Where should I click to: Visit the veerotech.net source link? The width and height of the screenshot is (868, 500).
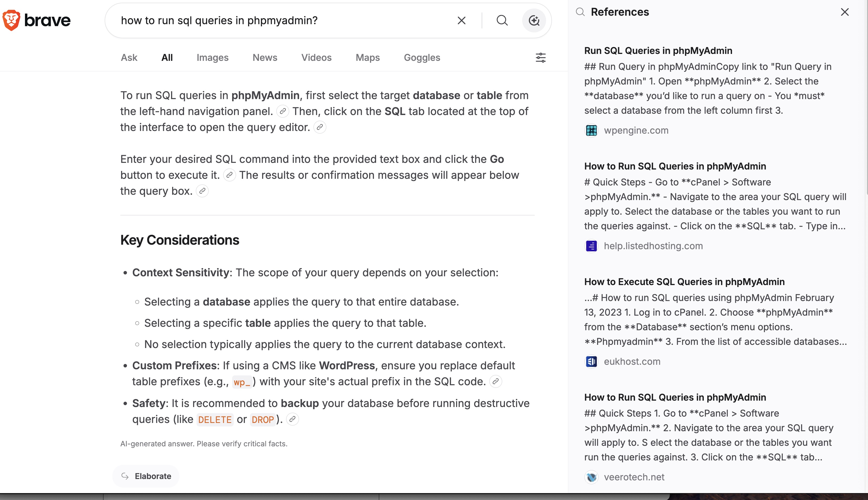point(634,477)
